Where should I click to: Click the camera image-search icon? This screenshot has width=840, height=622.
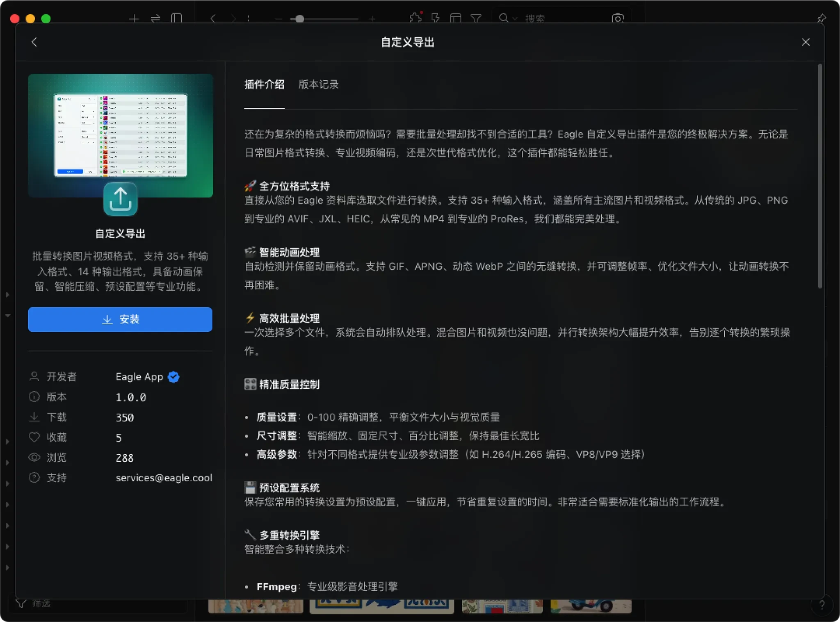click(x=618, y=18)
